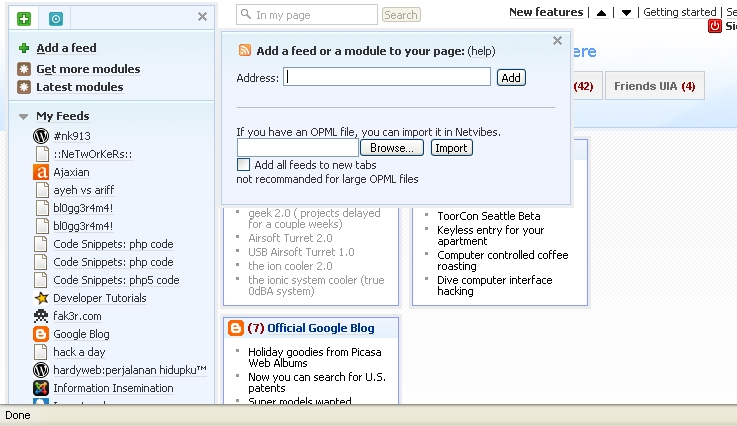Open Latest modules link
The height and width of the screenshot is (426, 737).
point(80,87)
